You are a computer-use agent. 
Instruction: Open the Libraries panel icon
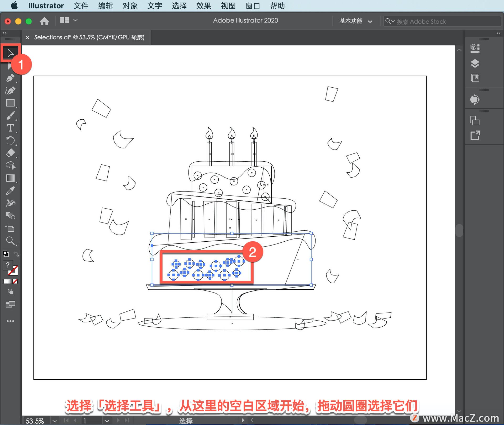pyautogui.click(x=475, y=78)
